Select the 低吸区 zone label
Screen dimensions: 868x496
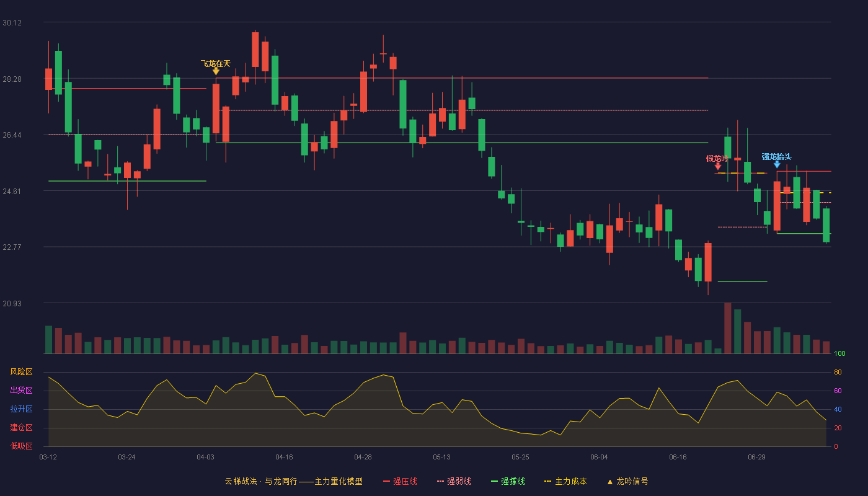(21, 446)
